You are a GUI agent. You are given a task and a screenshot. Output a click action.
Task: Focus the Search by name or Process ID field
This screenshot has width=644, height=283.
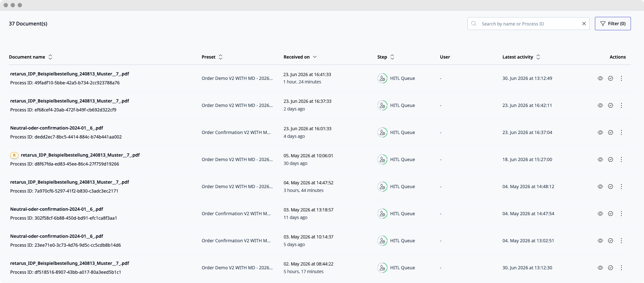[x=529, y=24]
